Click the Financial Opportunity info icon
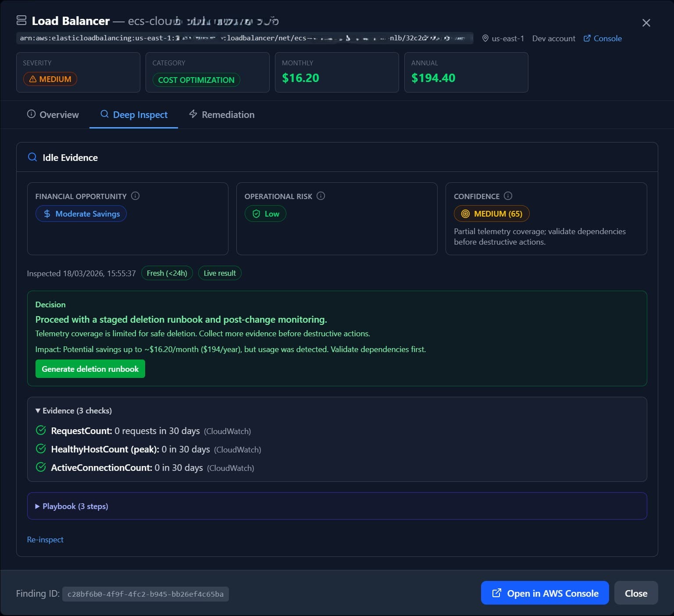674x616 pixels. click(x=136, y=196)
